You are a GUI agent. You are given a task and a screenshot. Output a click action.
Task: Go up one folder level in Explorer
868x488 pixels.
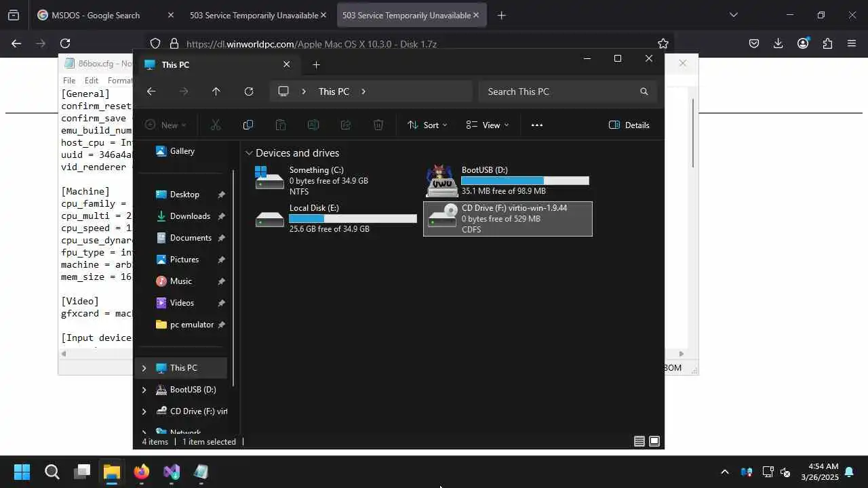216,91
